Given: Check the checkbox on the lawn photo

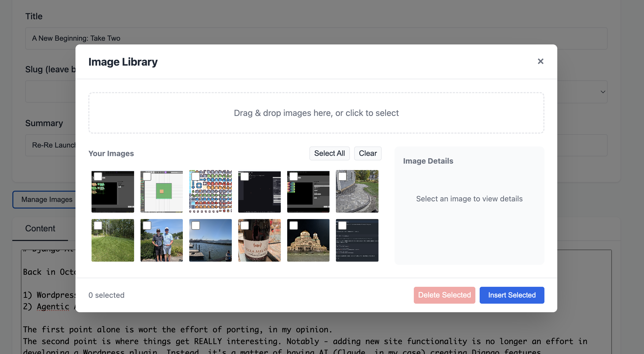Looking at the screenshot, I should coord(98,225).
